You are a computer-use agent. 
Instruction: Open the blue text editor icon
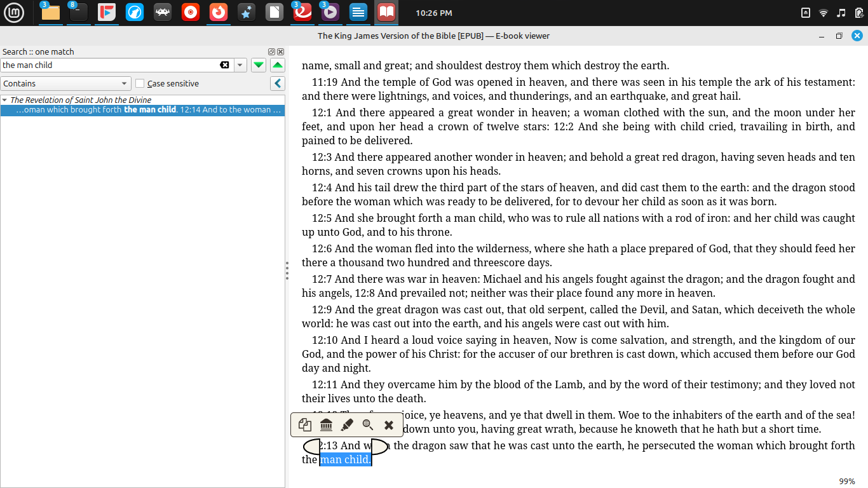358,13
